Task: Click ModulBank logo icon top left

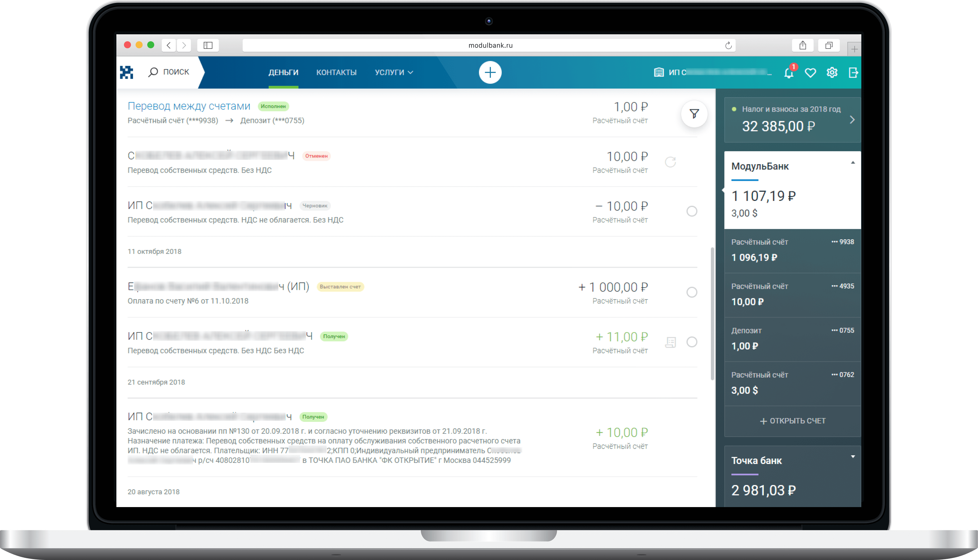Action: [128, 72]
